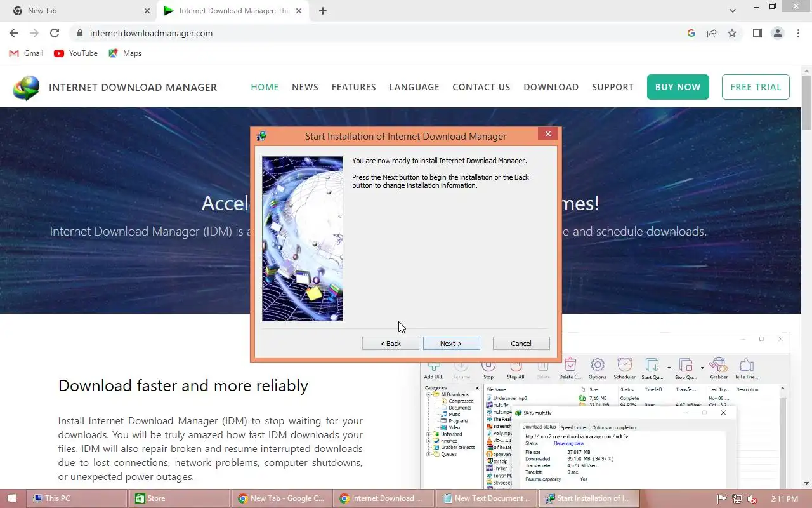Click Start Qu... icon in IDM preview

tap(652, 370)
